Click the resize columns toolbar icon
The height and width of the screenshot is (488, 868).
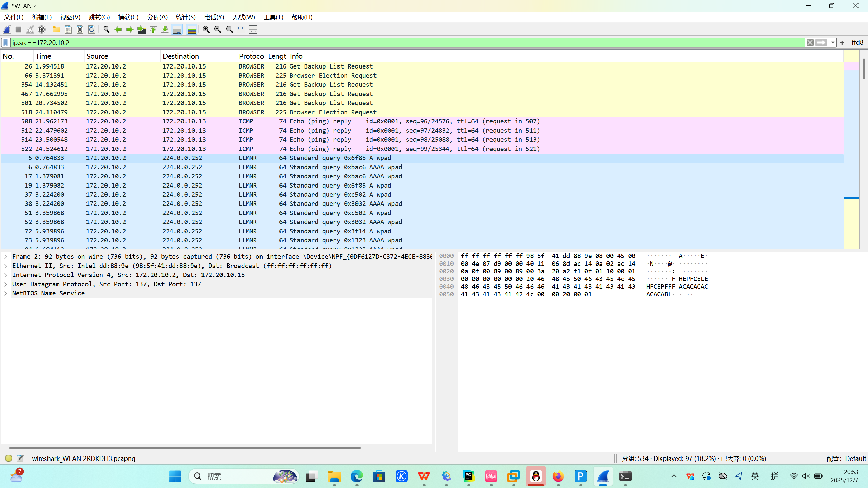[241, 30]
